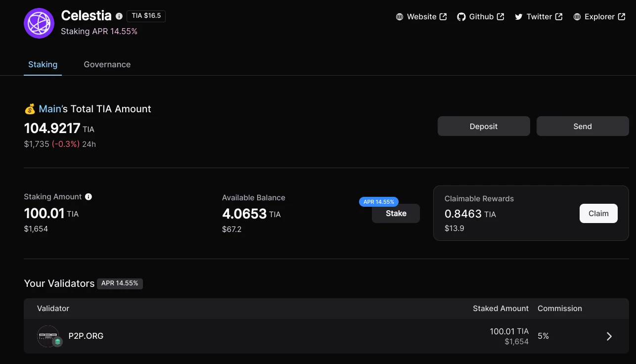
Task: Click the Claimable Rewards label
Action: [x=479, y=199]
